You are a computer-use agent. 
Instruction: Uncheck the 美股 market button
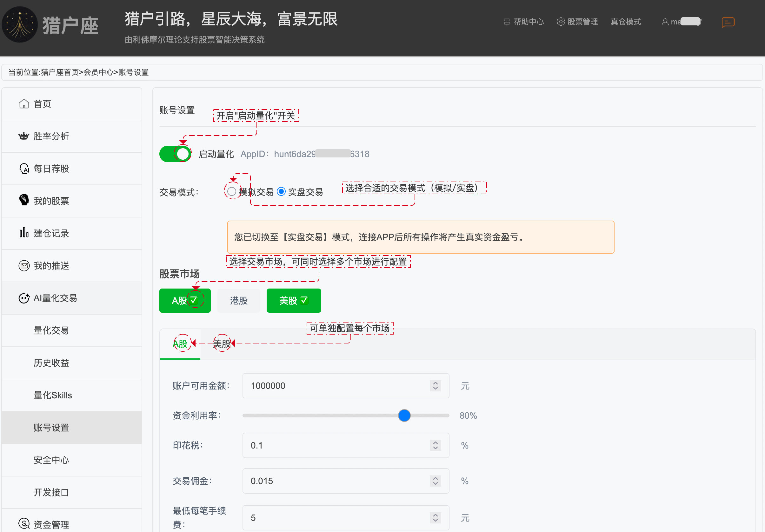point(294,301)
